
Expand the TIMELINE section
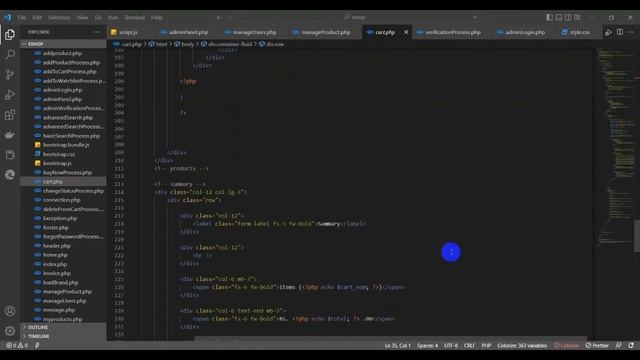click(x=63, y=336)
